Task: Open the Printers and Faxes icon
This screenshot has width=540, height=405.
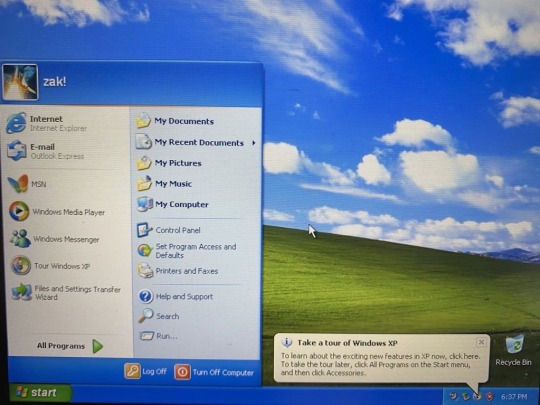Action: [x=145, y=271]
